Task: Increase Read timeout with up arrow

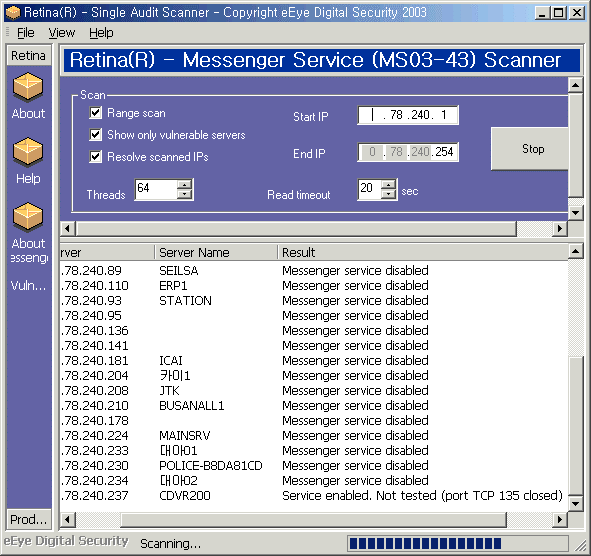Action: pyautogui.click(x=388, y=184)
